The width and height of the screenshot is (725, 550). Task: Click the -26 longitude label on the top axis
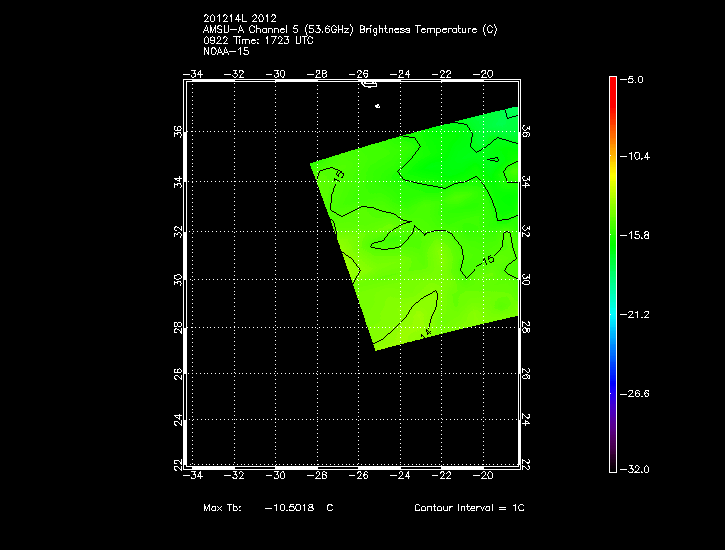pos(359,73)
